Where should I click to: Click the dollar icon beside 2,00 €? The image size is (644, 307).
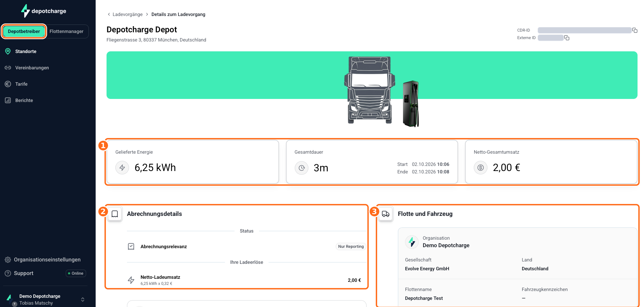[481, 168]
